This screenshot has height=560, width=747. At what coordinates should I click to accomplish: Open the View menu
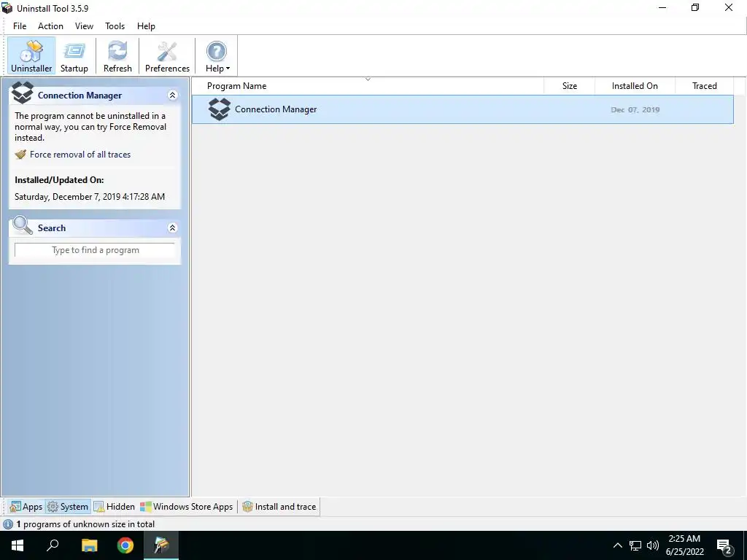[84, 26]
